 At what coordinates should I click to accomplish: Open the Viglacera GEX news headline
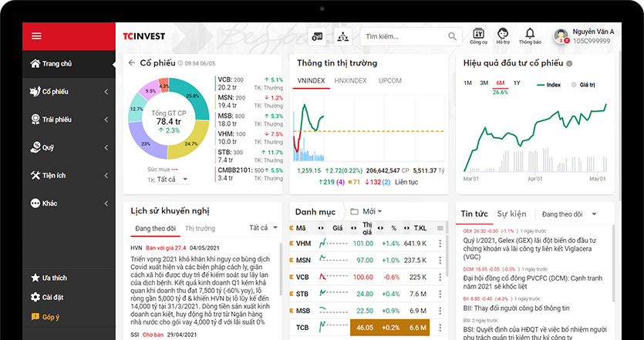534,244
